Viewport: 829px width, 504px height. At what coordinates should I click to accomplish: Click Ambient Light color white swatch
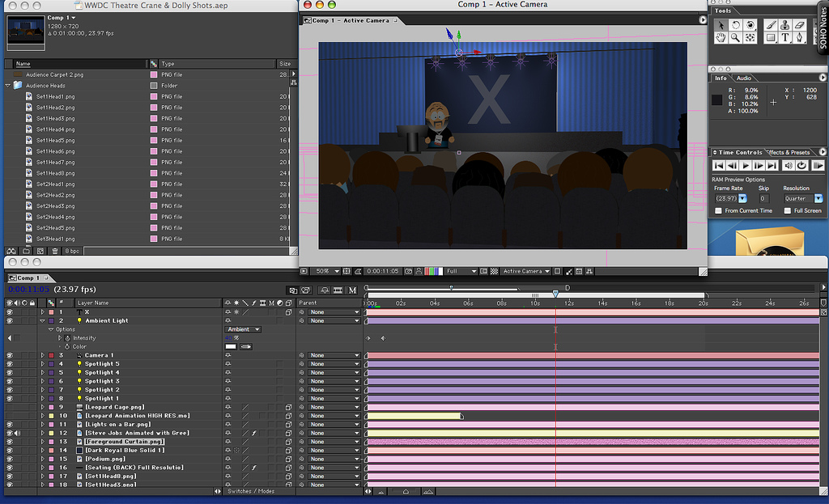pyautogui.click(x=231, y=347)
